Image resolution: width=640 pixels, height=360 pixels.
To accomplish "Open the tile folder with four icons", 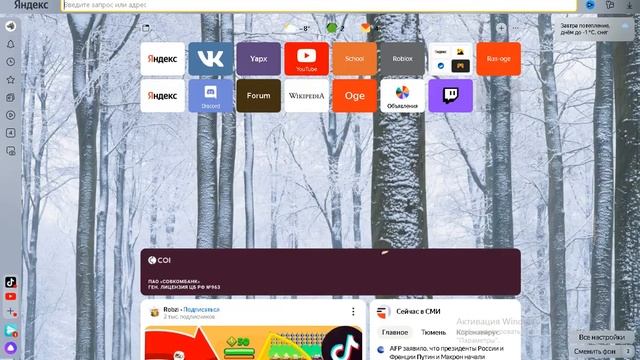I will point(451,59).
